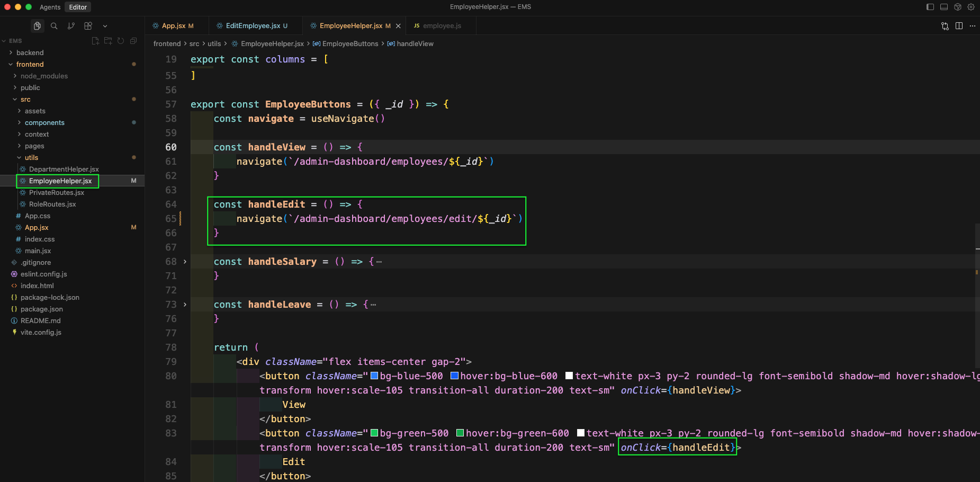Open index.html in the file tree
This screenshot has width=980, height=482.
[72, 286]
